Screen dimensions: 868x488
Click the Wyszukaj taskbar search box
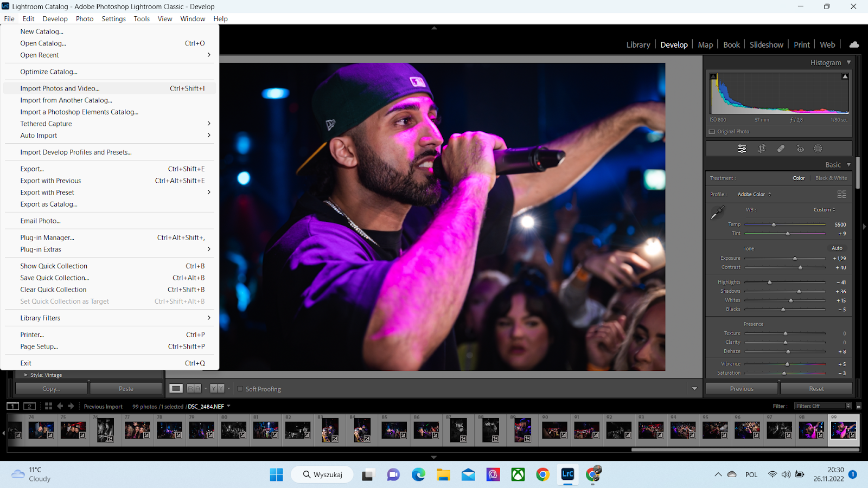point(322,474)
